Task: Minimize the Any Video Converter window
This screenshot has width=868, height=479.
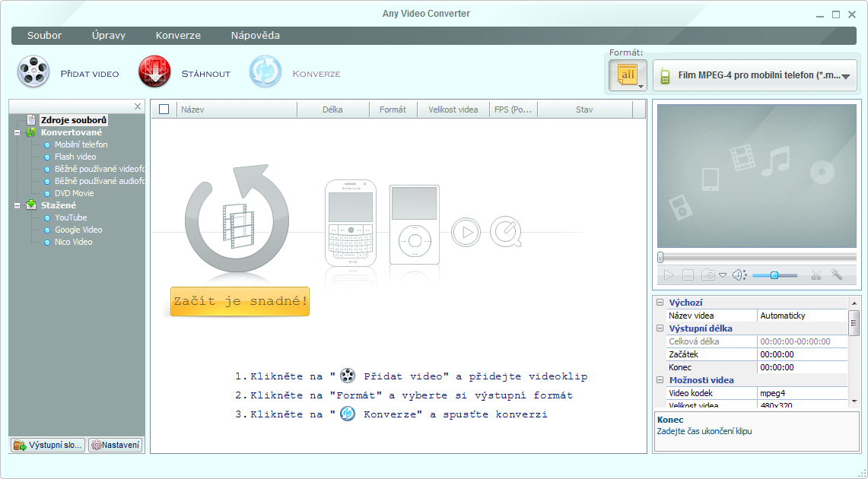Action: [820, 15]
